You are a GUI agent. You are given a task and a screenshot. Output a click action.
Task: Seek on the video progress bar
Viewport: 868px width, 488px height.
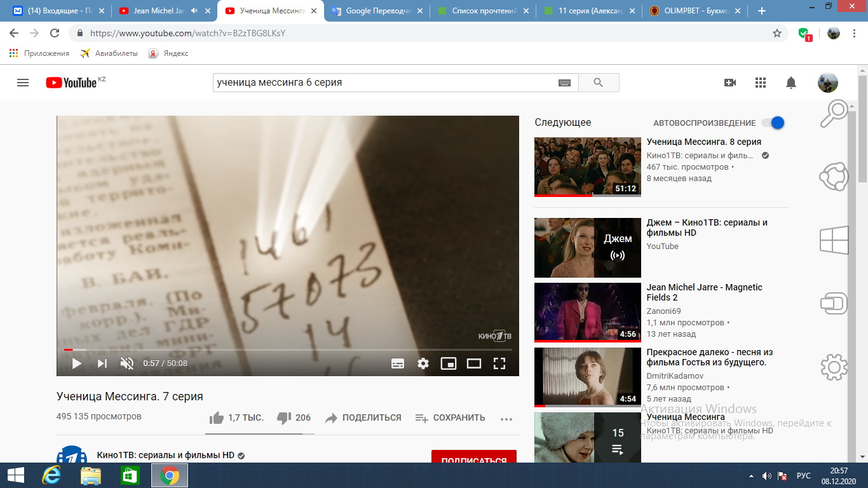pos(288,349)
